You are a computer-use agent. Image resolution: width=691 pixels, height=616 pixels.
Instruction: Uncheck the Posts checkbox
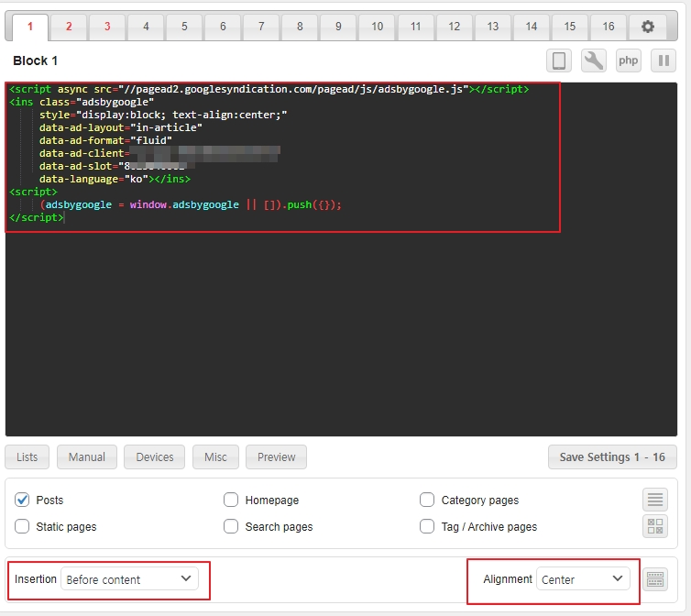coord(22,500)
